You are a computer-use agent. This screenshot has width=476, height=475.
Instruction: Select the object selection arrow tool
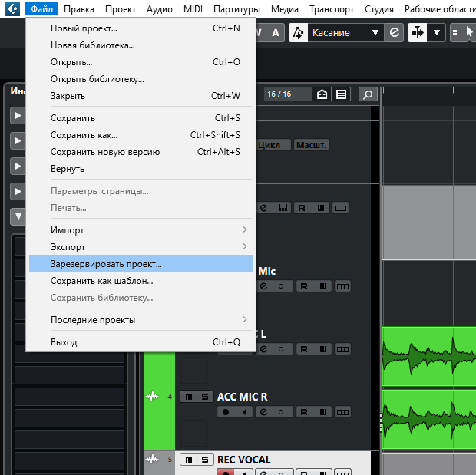469,32
